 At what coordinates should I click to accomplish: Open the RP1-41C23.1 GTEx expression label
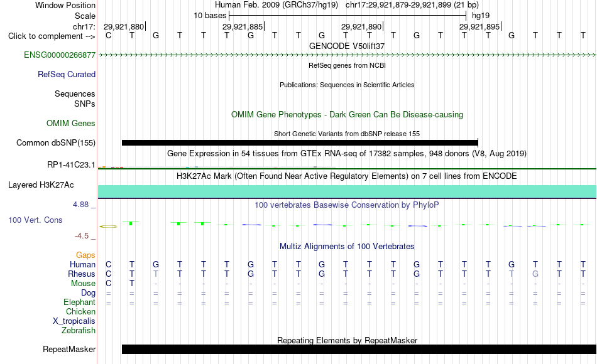(71, 165)
